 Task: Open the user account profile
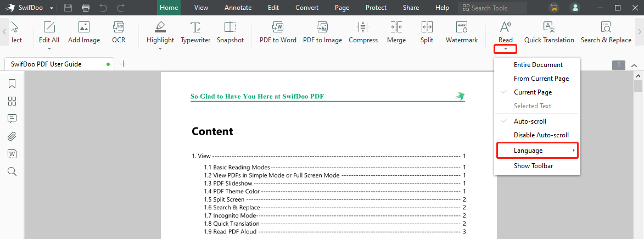[575, 8]
